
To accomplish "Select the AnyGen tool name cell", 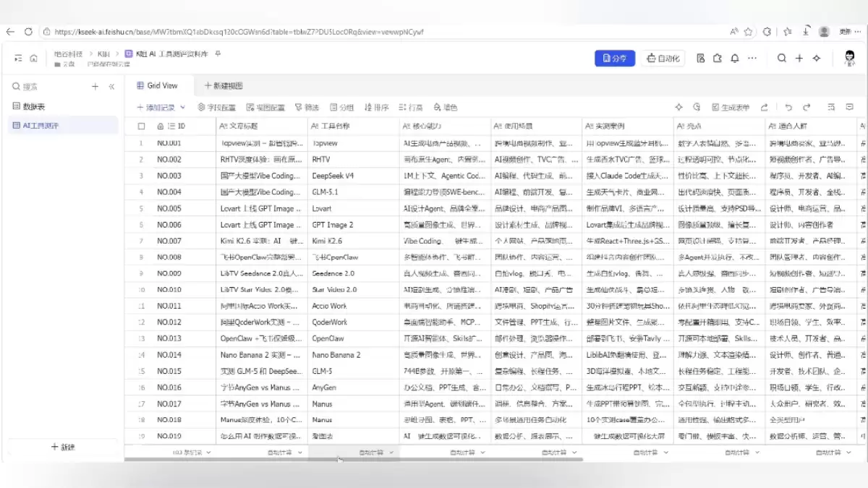I will pos(353,388).
